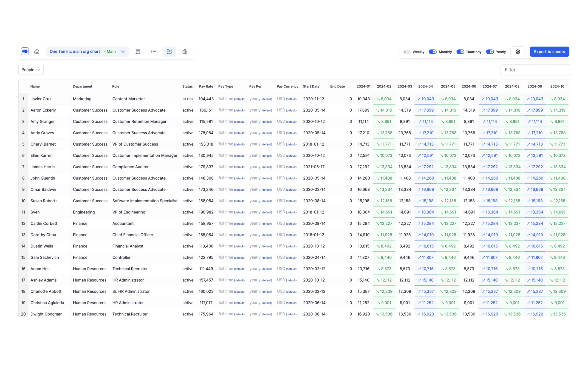
Task: Click the 2024-10 column header
Action: 557,86
